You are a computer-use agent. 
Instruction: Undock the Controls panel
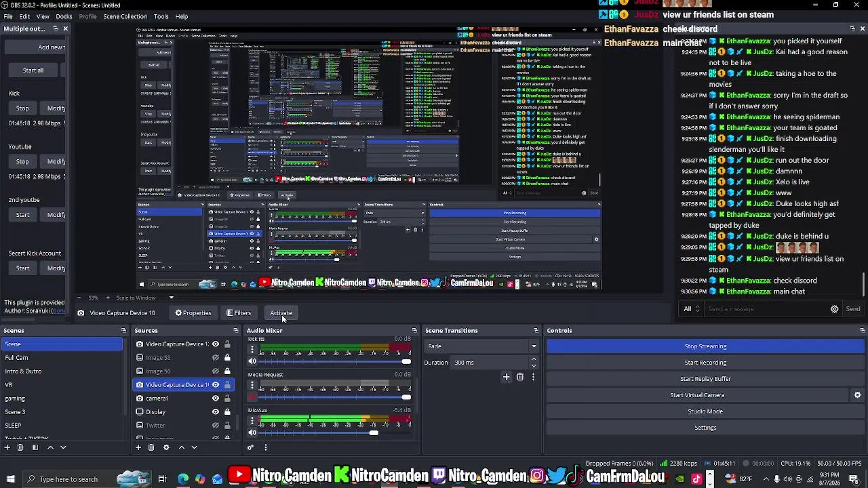pos(862,331)
